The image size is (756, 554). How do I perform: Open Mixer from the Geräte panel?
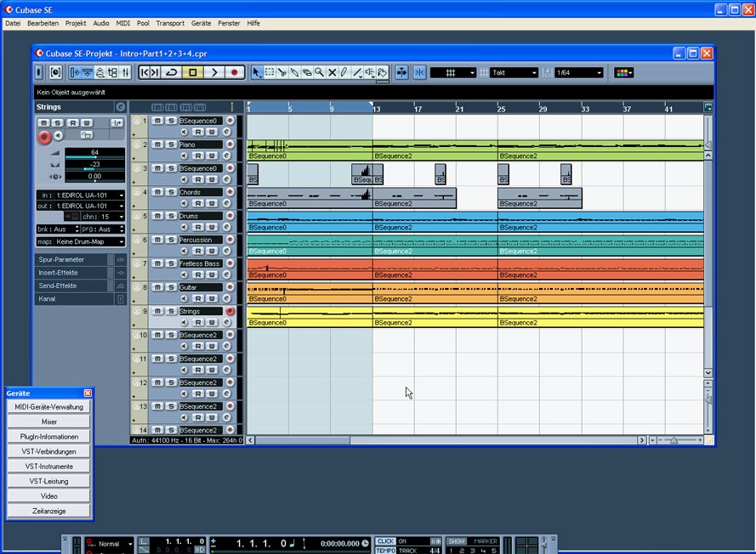coord(49,422)
